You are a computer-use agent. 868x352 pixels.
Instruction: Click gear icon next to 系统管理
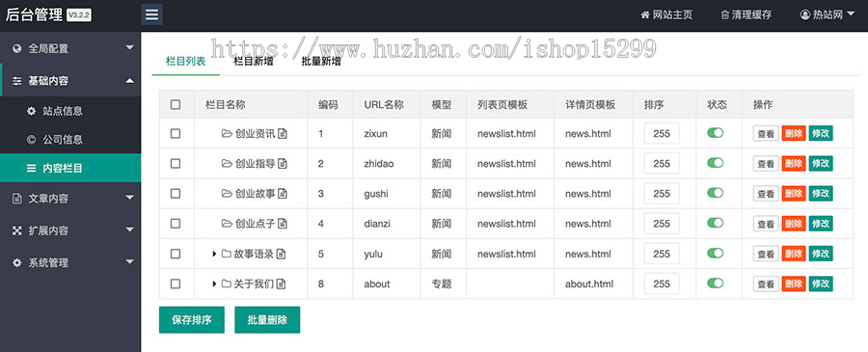click(x=17, y=262)
